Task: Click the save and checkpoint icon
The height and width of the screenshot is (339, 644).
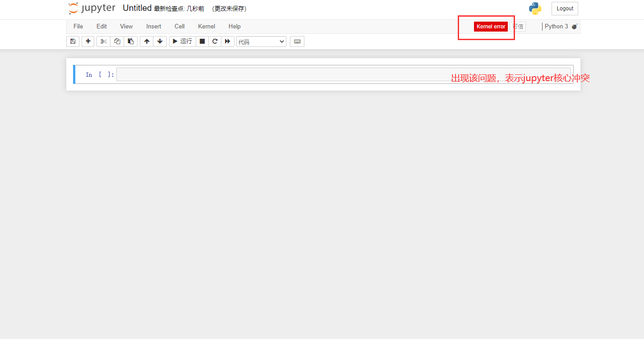Action: pyautogui.click(x=73, y=41)
